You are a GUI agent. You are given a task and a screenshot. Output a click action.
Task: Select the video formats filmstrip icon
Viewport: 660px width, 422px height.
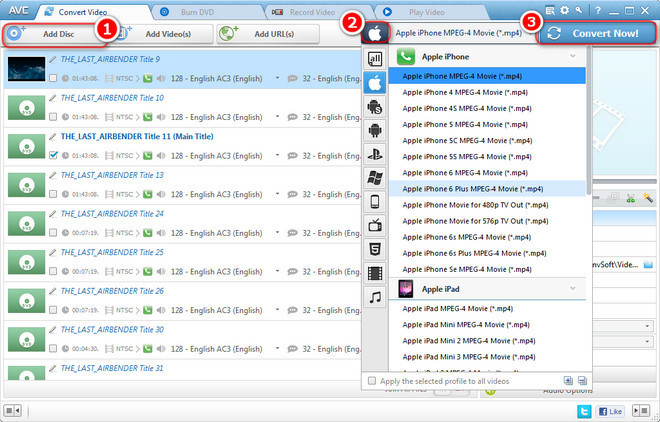pos(375,273)
